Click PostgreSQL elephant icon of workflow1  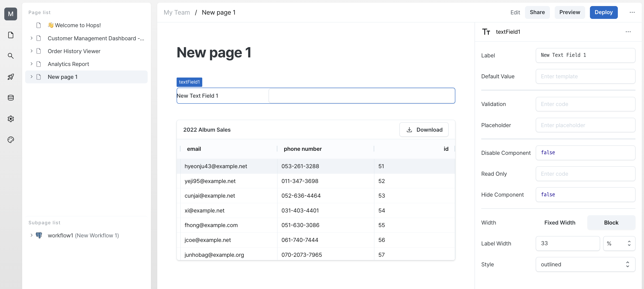coord(39,235)
